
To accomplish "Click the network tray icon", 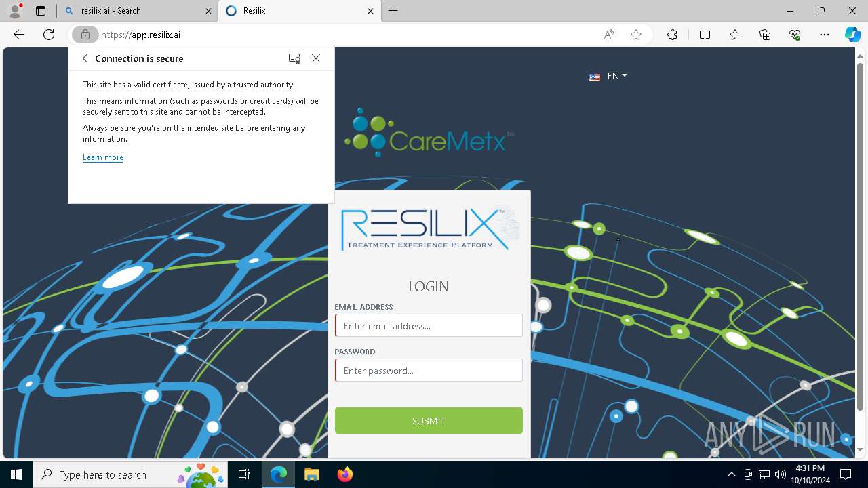I will (x=764, y=474).
